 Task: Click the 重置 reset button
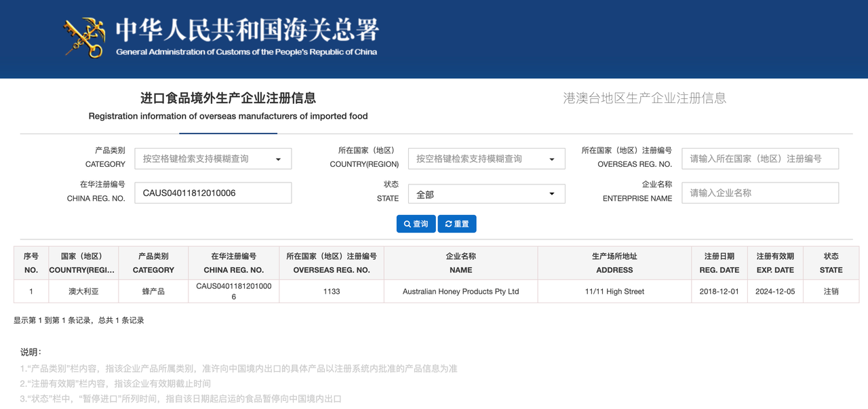[457, 224]
